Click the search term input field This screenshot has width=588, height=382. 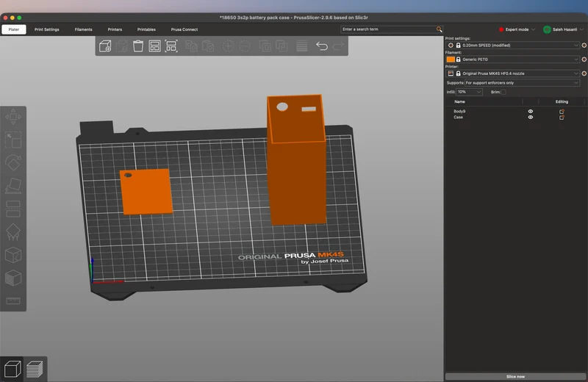tap(389, 29)
